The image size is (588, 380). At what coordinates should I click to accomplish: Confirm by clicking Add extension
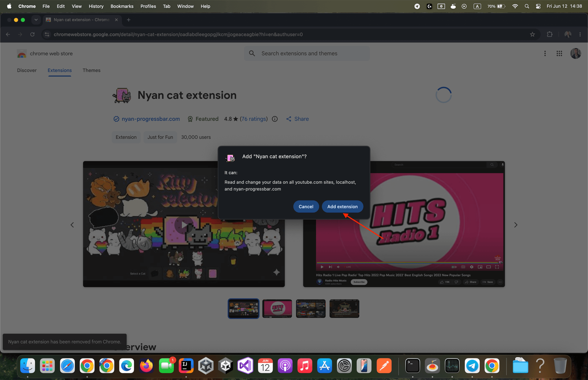click(342, 207)
